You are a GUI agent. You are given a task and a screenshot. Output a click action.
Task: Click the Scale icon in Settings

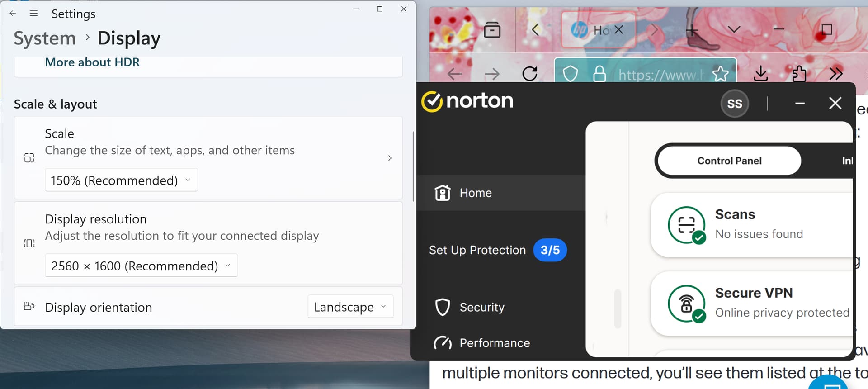tap(29, 158)
